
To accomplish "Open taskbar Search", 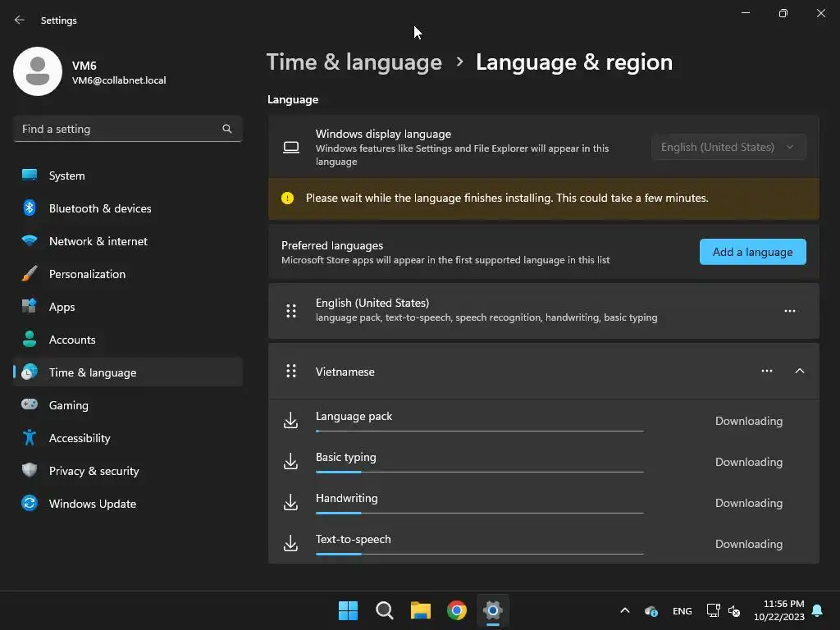I will click(385, 610).
